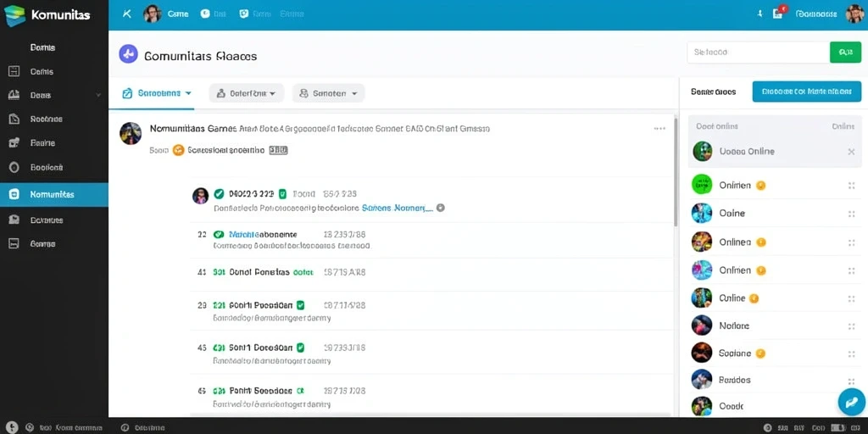Open the three-dot menu on the post

[x=659, y=129]
